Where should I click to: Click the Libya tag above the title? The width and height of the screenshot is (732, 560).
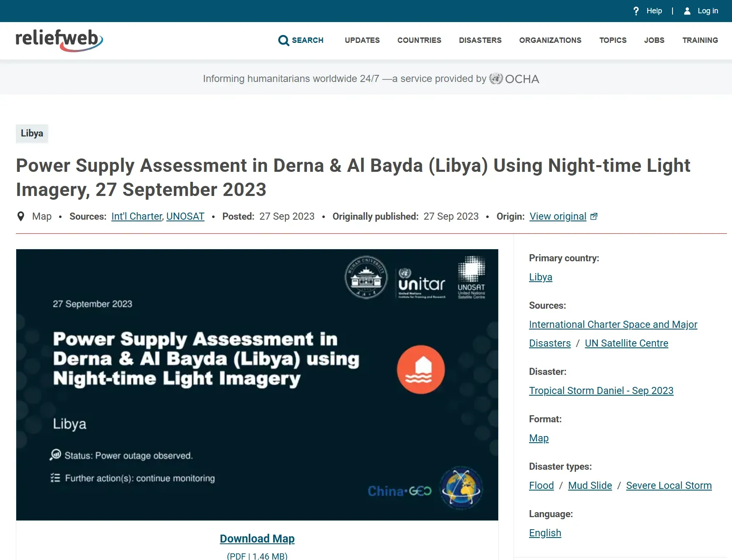click(x=32, y=134)
